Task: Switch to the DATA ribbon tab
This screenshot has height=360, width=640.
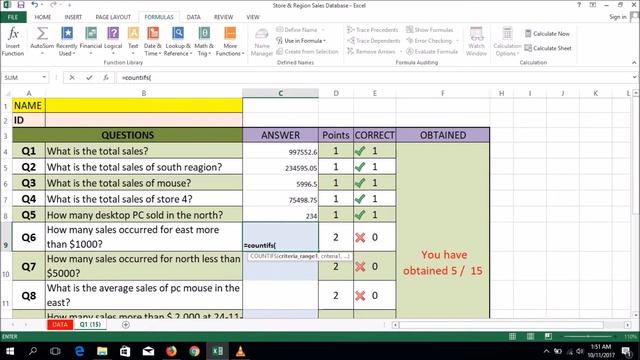Action: pyautogui.click(x=193, y=17)
